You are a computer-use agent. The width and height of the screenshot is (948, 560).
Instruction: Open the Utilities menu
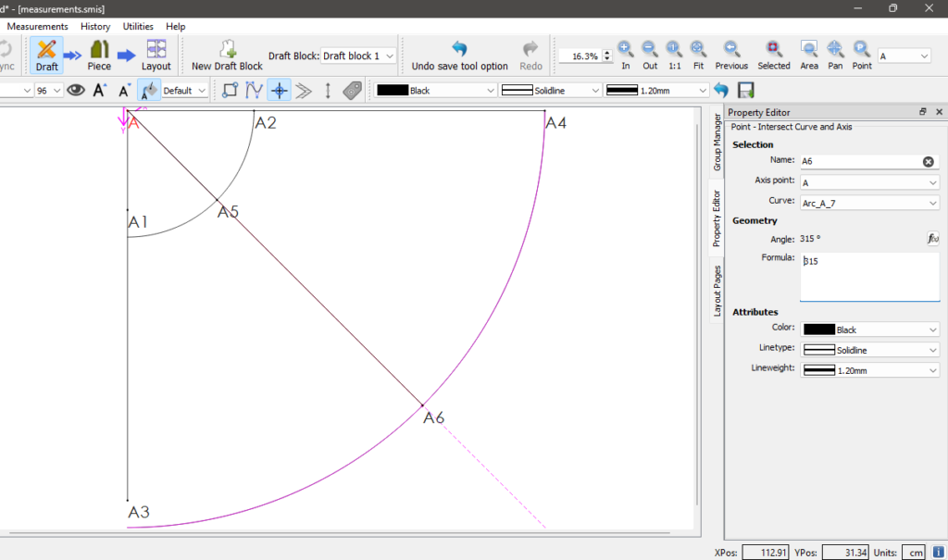[138, 27]
